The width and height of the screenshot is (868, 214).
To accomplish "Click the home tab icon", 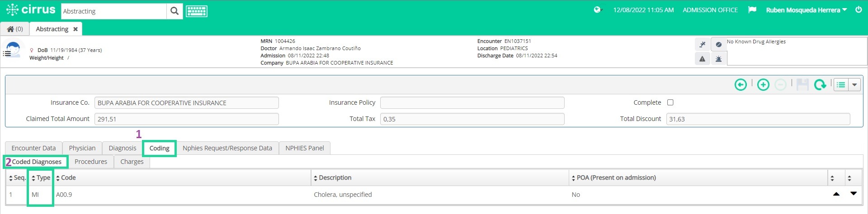I will (15, 29).
